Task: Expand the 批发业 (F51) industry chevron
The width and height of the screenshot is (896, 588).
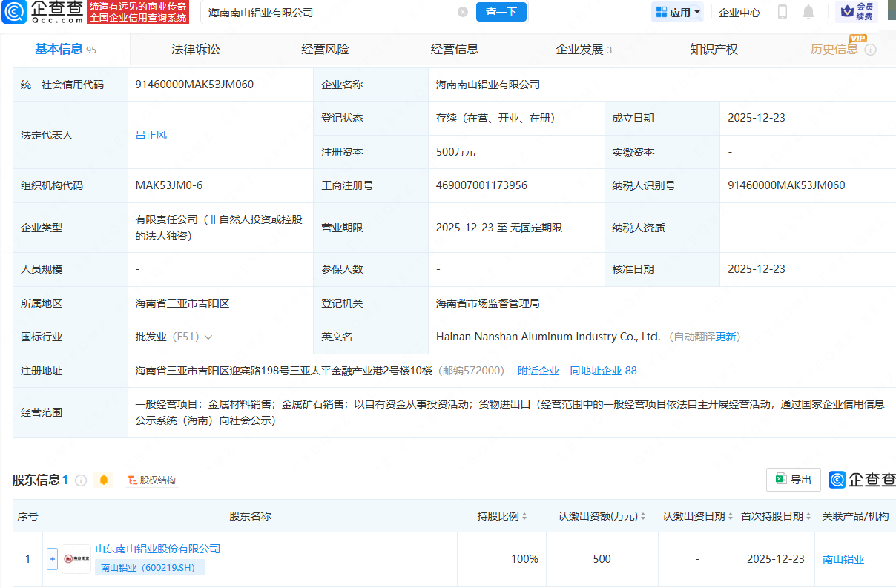Action: click(x=208, y=337)
